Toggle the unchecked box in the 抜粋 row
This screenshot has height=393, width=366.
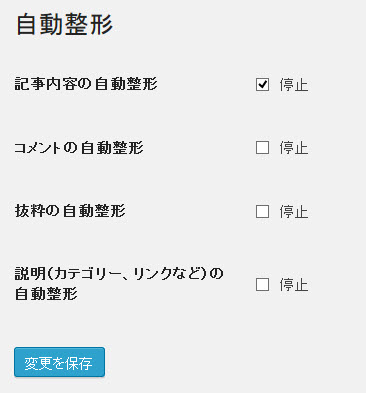pyautogui.click(x=262, y=211)
